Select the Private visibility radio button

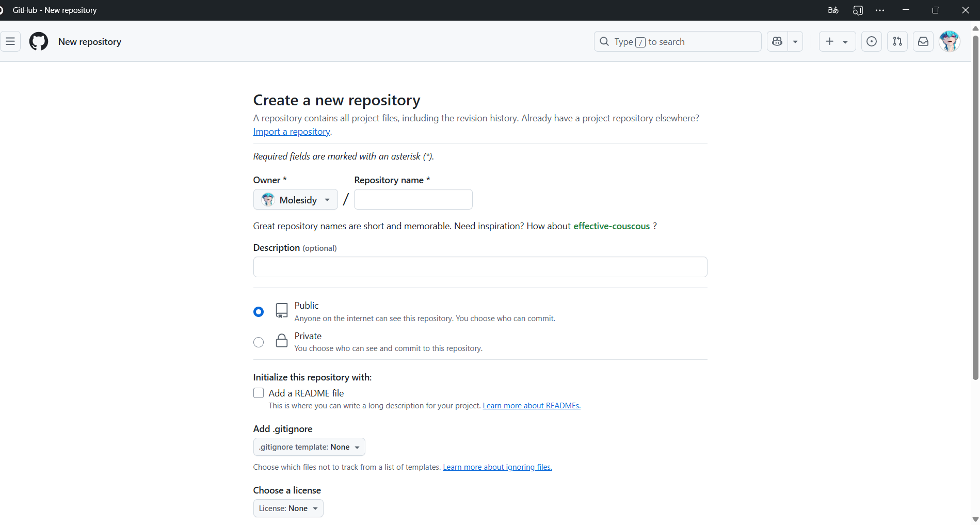click(259, 342)
